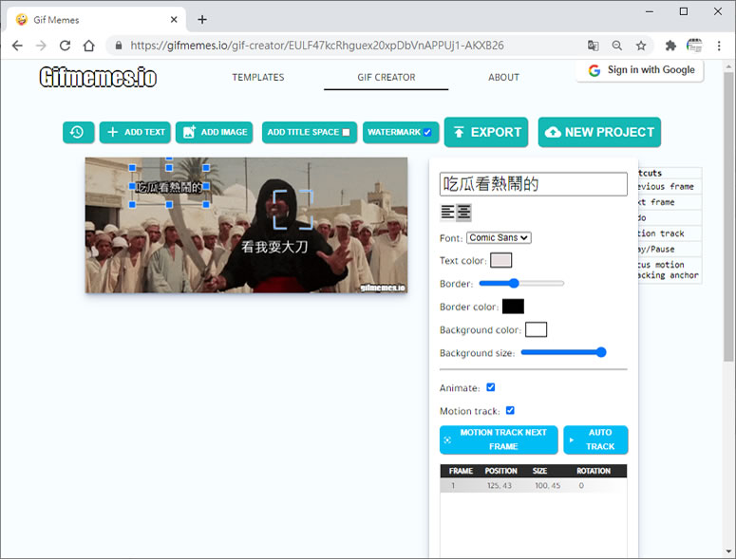The height and width of the screenshot is (560, 736).
Task: Click Sign in with Google
Action: (x=641, y=70)
